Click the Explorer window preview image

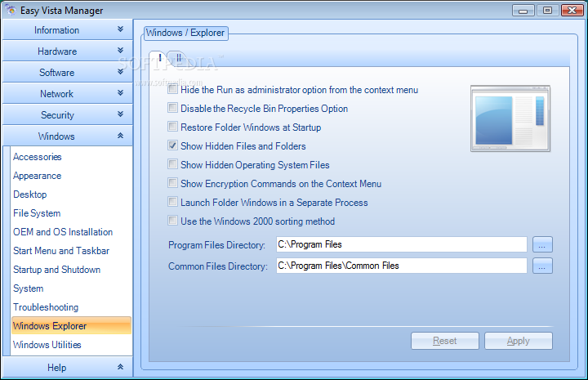click(510, 118)
